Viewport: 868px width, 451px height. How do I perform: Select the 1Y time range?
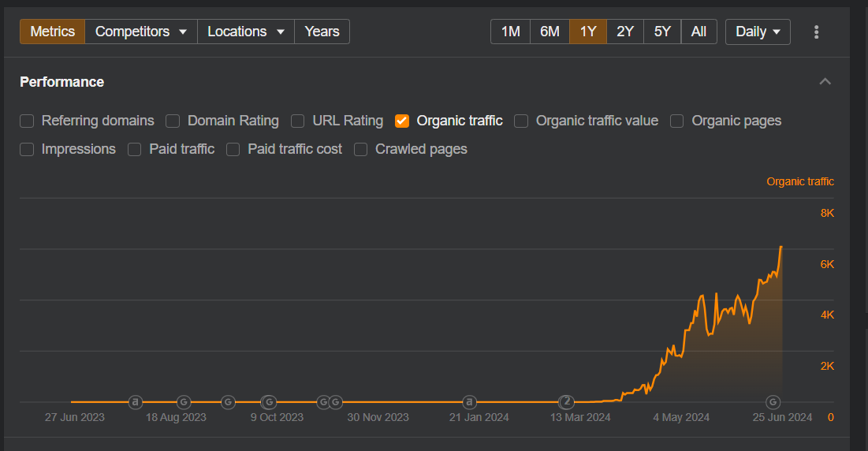pos(588,32)
